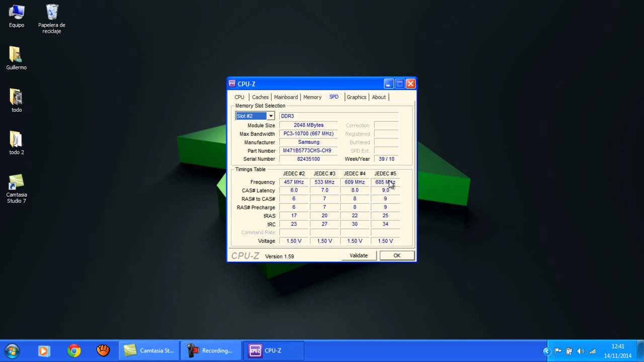Open the Graphics tab
Image resolution: width=644 pixels, height=362 pixels.
click(x=357, y=97)
